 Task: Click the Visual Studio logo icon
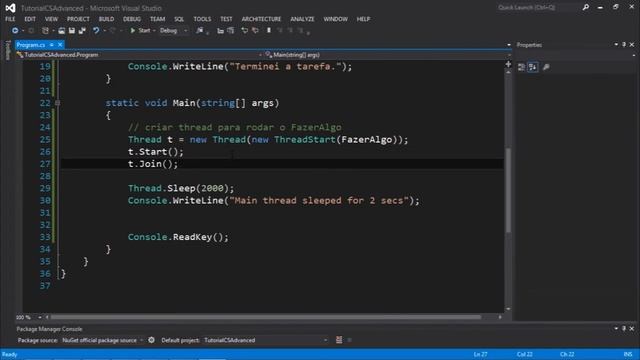pos(10,8)
